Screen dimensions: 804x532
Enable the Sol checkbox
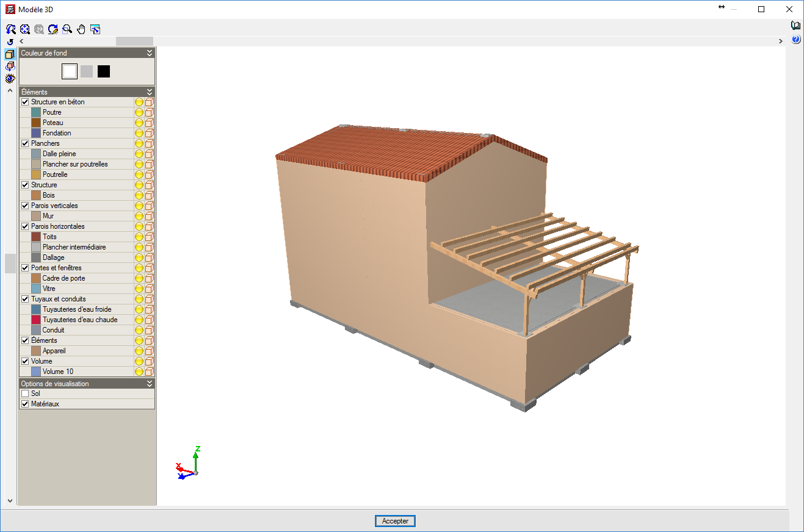pos(25,394)
